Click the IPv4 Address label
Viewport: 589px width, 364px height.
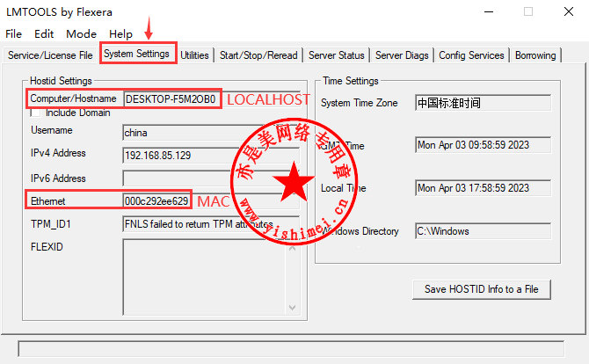pos(58,153)
